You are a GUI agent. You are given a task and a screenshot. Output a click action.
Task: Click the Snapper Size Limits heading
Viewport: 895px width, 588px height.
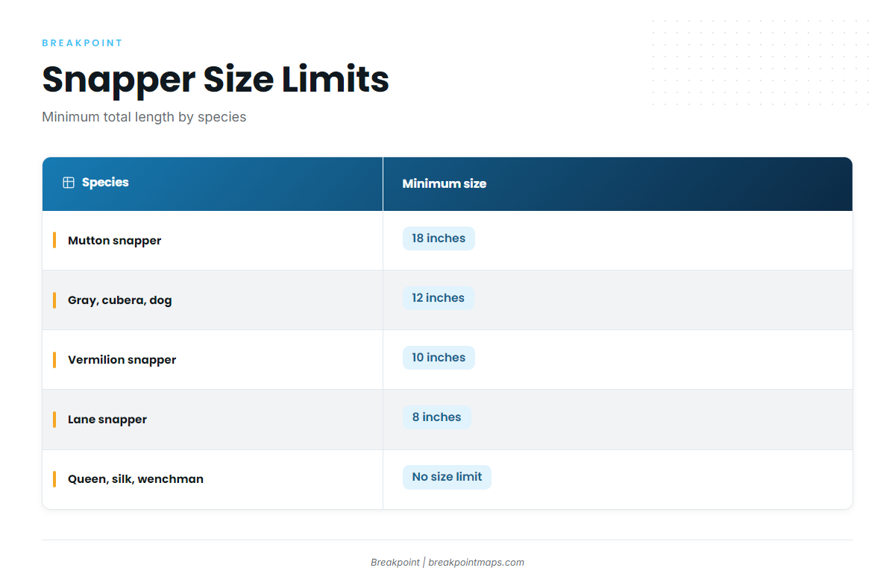coord(216,79)
